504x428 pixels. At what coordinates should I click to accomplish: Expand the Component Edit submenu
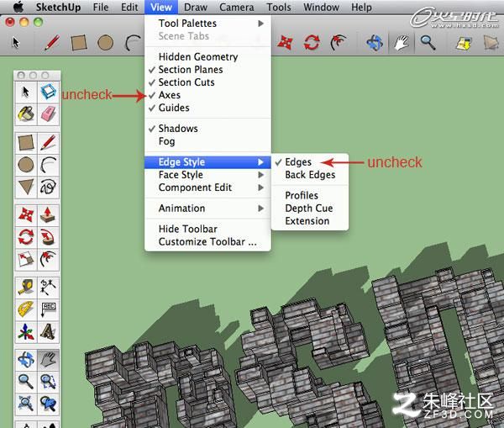(x=207, y=188)
